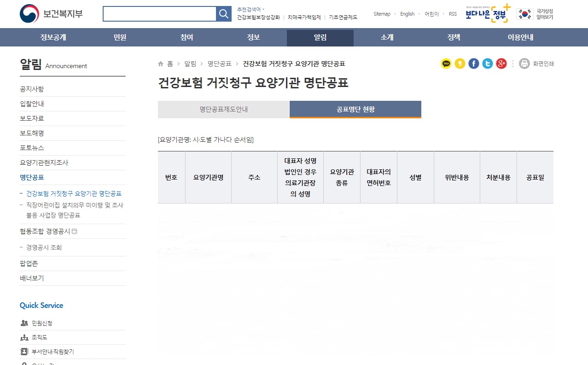Select the 공표명단 현황 tab
Viewport: 588px width, 365px height.
click(355, 110)
